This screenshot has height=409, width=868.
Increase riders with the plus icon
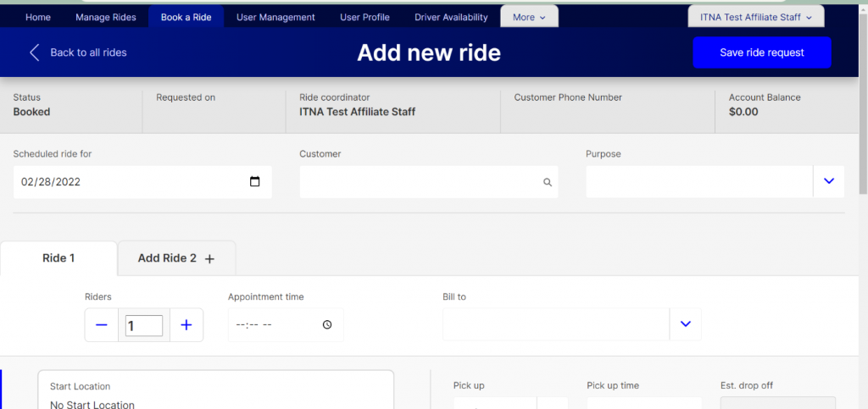tap(186, 325)
